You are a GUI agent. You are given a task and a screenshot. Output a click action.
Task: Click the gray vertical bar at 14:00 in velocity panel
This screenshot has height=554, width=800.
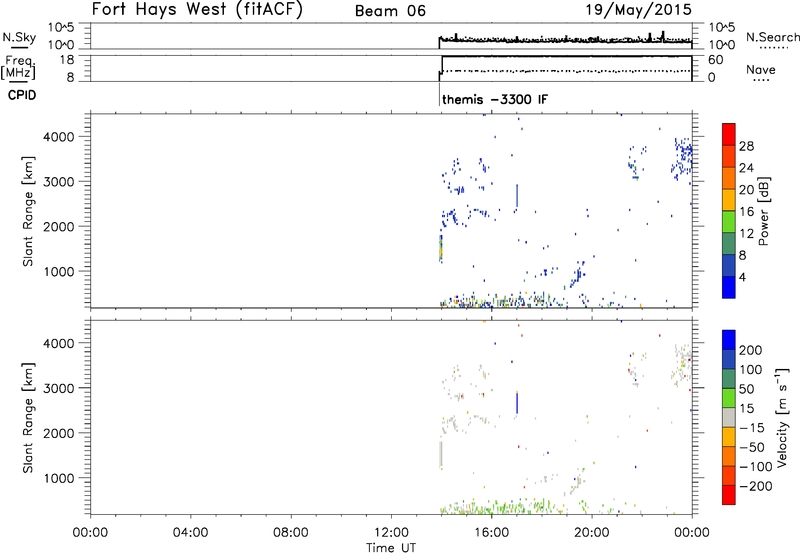[x=441, y=454]
